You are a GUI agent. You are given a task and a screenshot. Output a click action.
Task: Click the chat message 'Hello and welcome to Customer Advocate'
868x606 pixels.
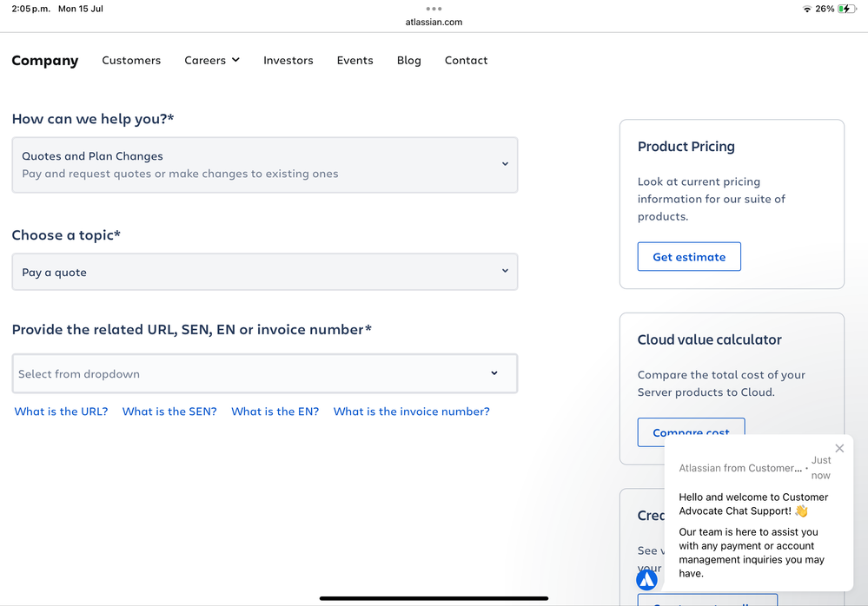[753, 504]
